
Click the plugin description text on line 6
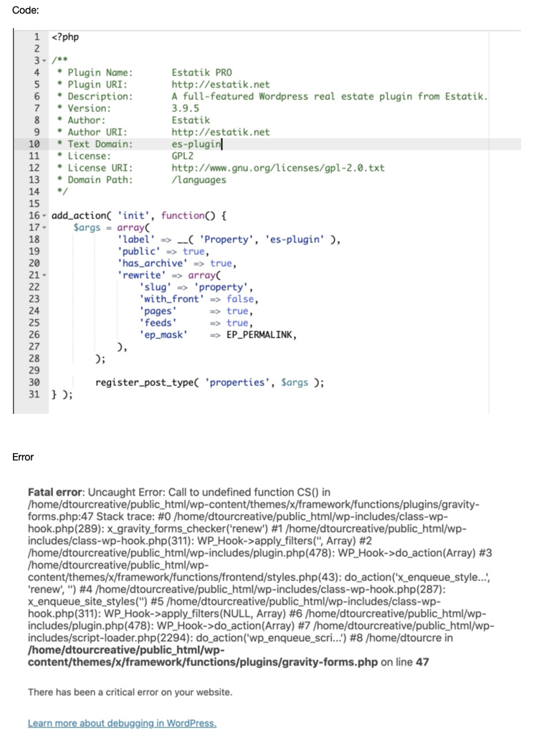pos(330,96)
